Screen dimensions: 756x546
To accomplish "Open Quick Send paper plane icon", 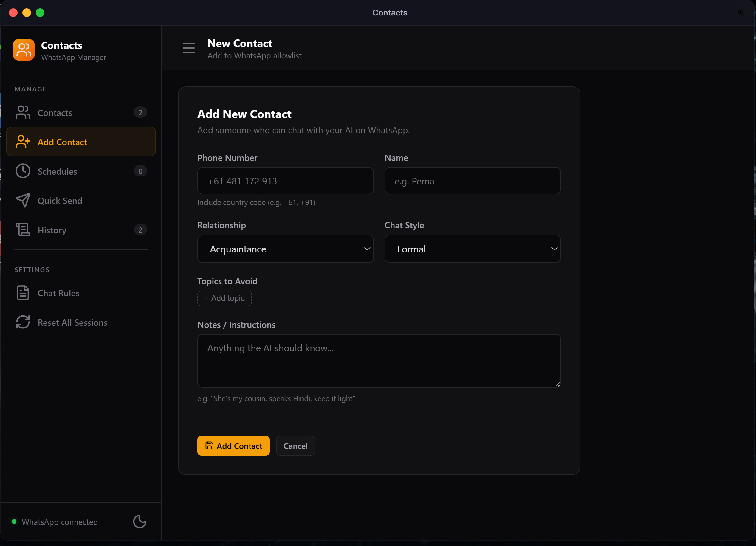I will click(x=23, y=200).
